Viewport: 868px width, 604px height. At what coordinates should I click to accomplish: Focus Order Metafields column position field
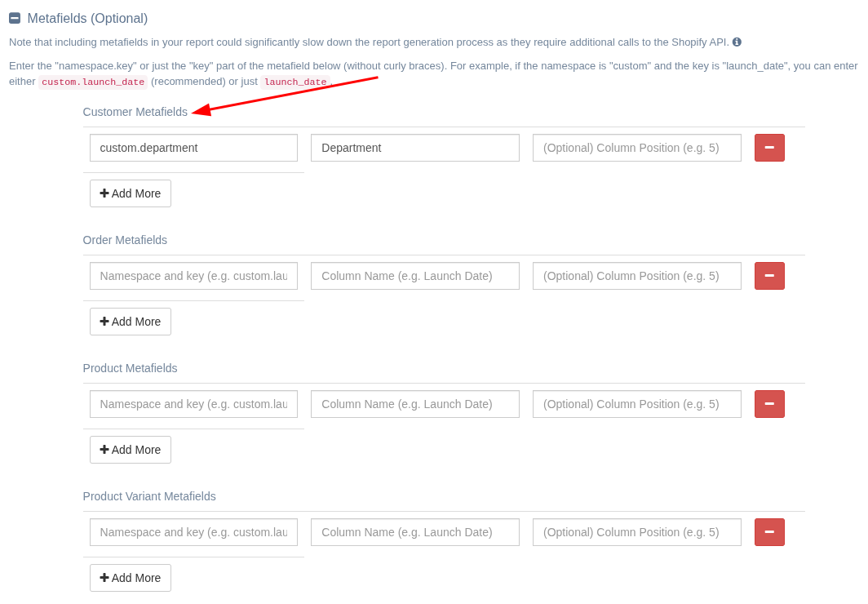pyautogui.click(x=636, y=276)
